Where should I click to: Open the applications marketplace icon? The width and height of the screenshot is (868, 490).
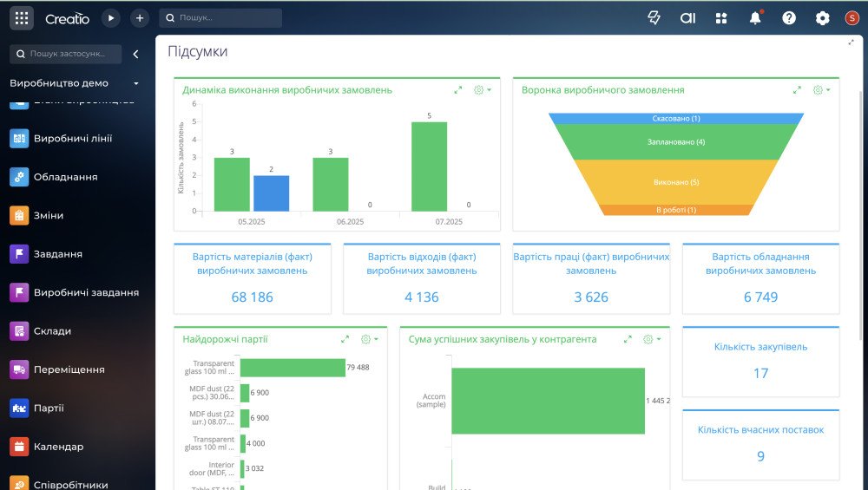click(721, 18)
